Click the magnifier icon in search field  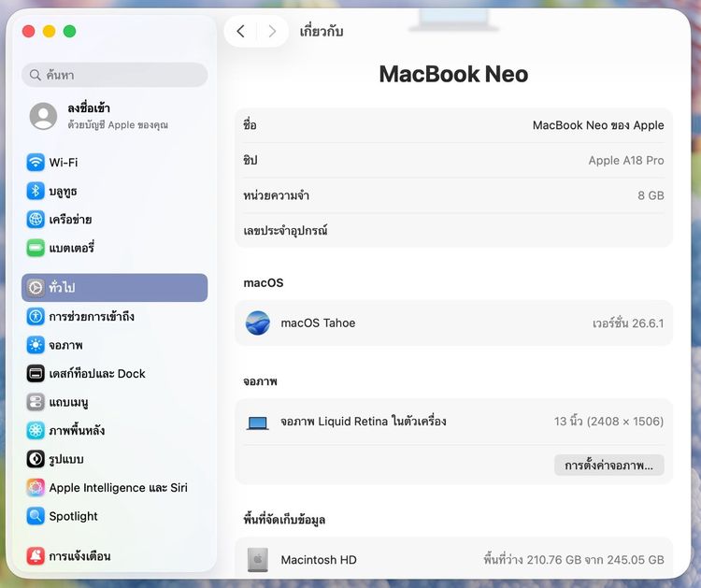[x=36, y=75]
